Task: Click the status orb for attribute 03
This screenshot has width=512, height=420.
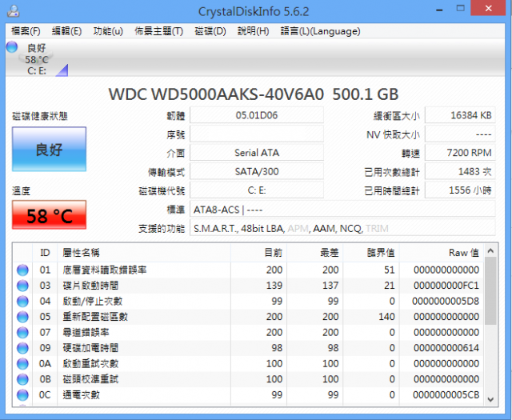Action: click(22, 286)
